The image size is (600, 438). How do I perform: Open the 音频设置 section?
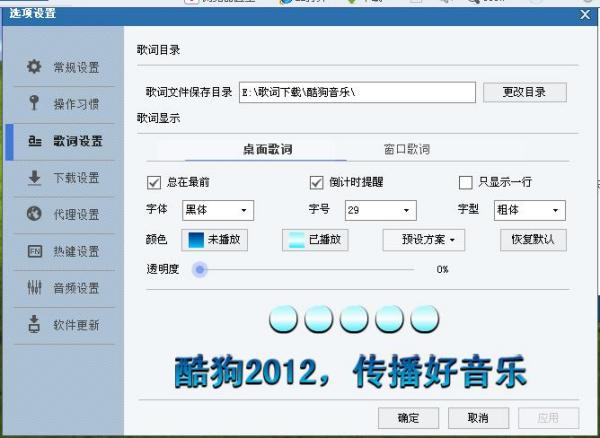pos(64,288)
